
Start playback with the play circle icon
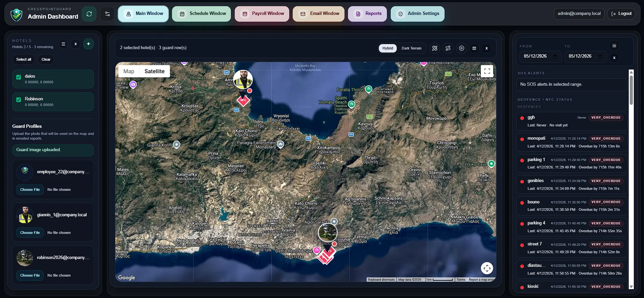click(462, 48)
